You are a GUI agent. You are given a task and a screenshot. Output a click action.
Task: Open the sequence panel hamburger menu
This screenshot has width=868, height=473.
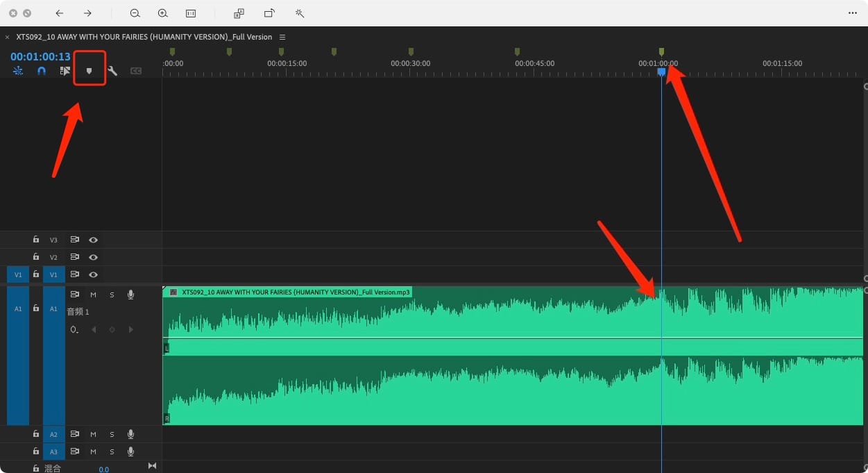pyautogui.click(x=282, y=37)
